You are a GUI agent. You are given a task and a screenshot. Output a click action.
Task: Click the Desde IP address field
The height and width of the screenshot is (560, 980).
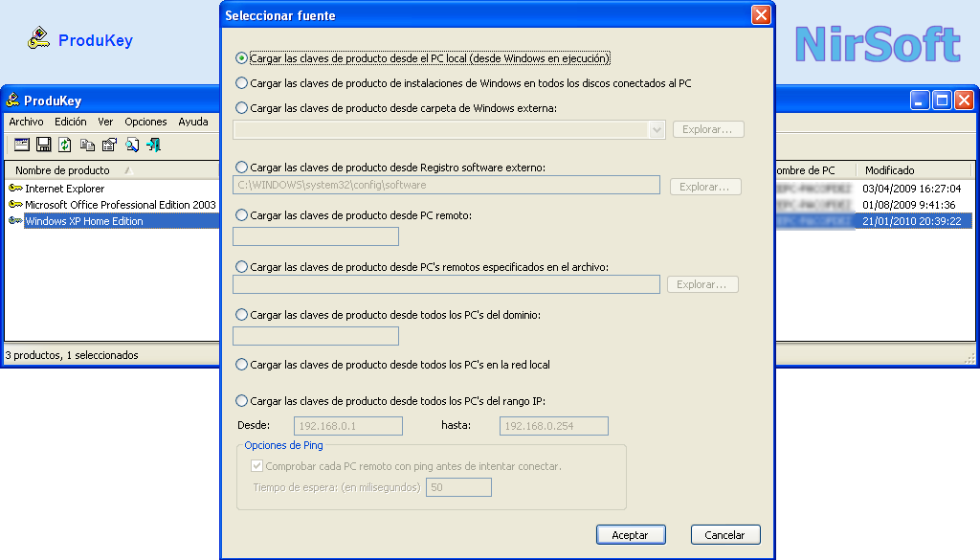348,426
